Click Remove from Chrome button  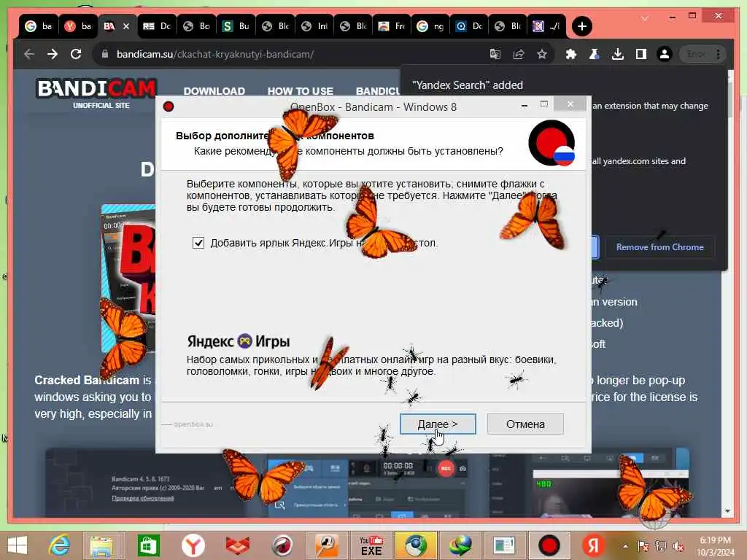pos(659,247)
